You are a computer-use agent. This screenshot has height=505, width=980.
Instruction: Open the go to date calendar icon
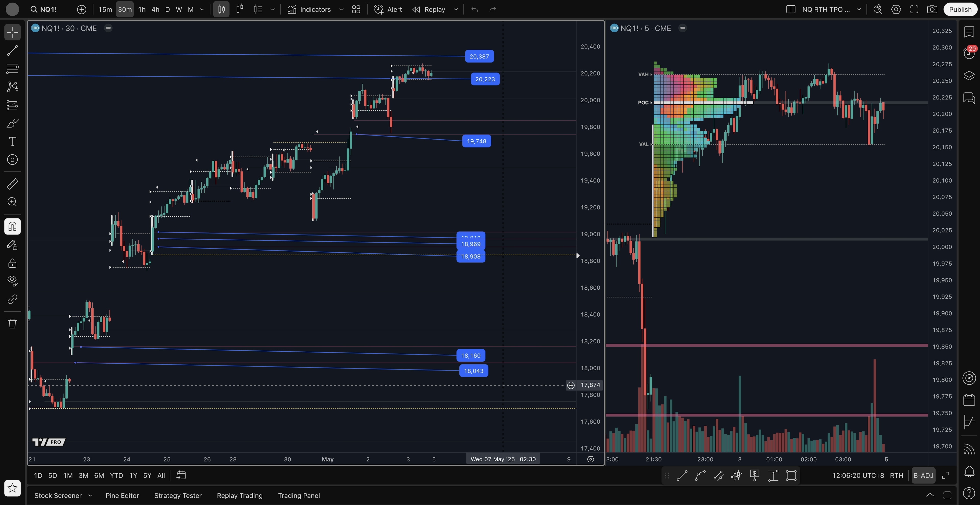click(x=181, y=475)
